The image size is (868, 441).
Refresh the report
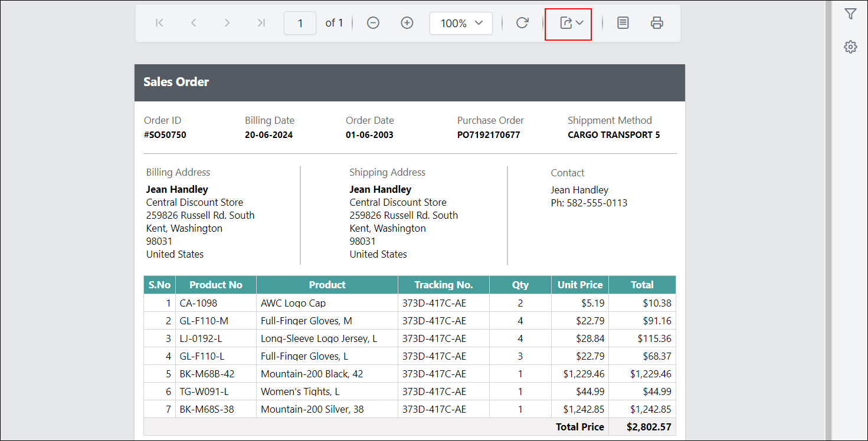tap(522, 23)
